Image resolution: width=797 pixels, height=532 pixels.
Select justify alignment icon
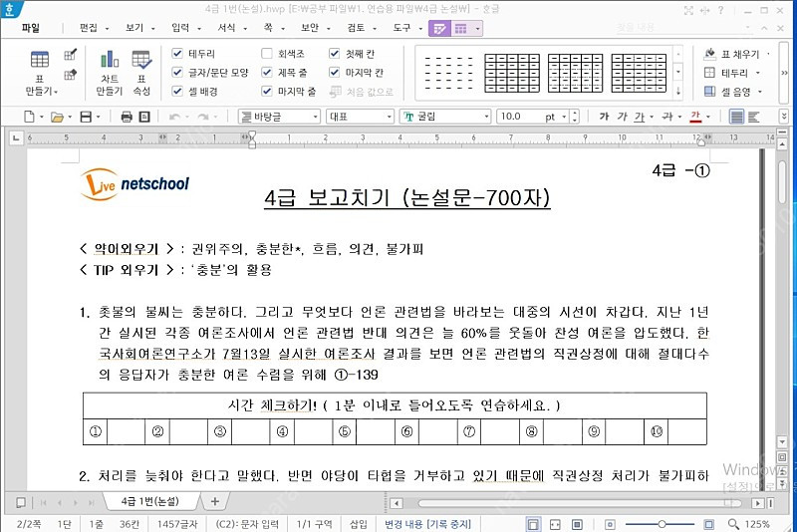(x=736, y=117)
